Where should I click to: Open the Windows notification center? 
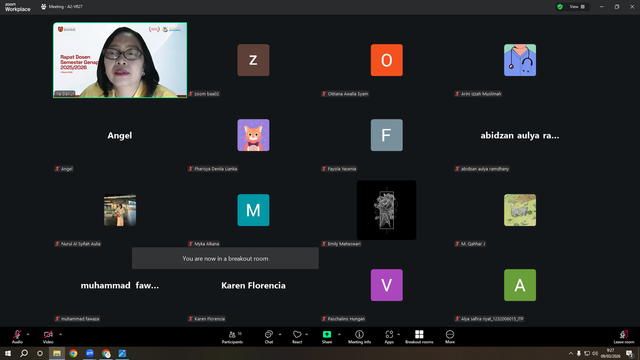tap(629, 353)
